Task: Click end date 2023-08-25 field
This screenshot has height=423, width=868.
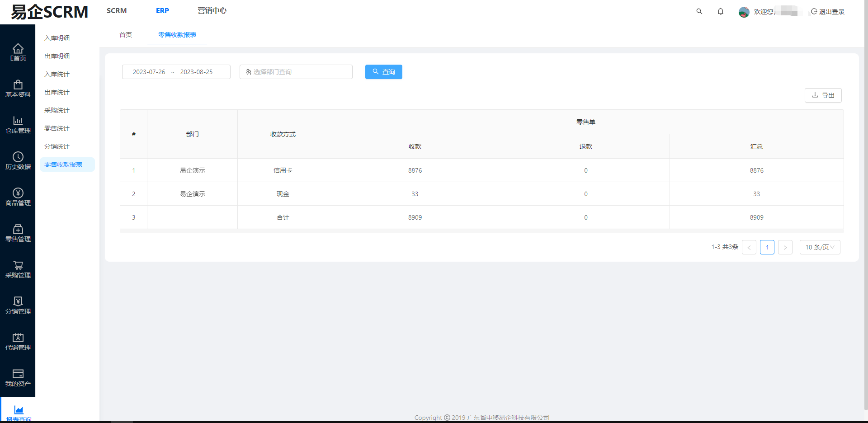Action: coord(197,72)
